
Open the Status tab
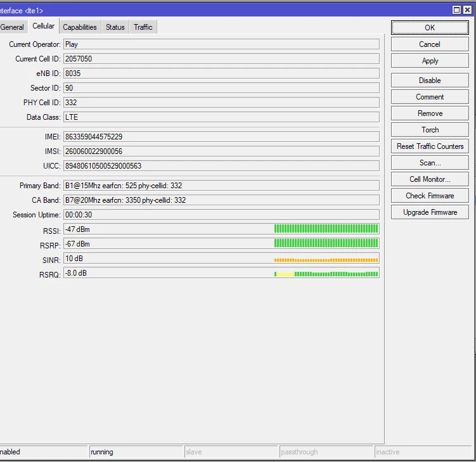[x=115, y=27]
